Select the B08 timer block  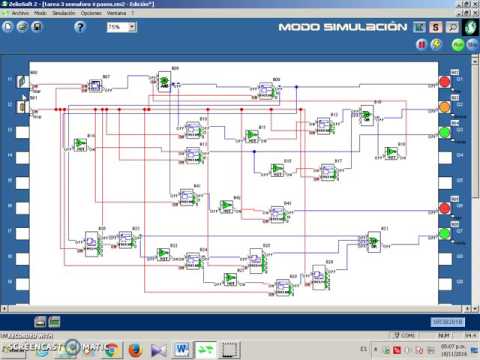266,91
